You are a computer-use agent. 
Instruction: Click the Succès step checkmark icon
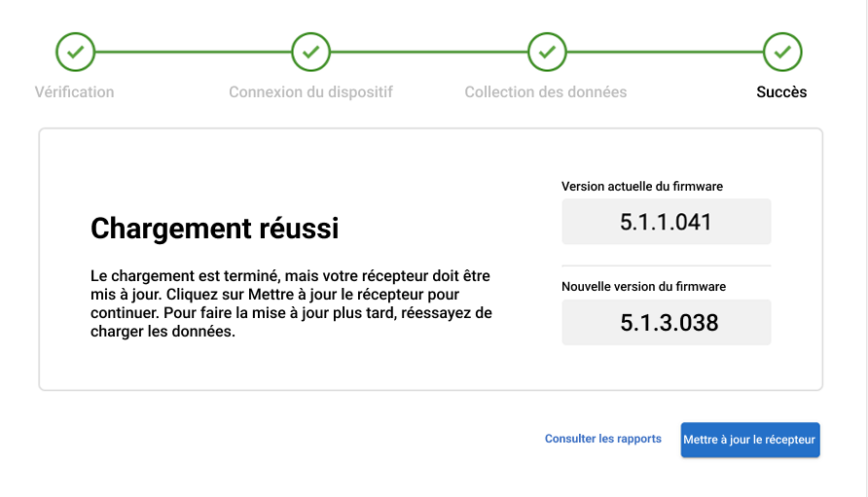click(x=782, y=52)
